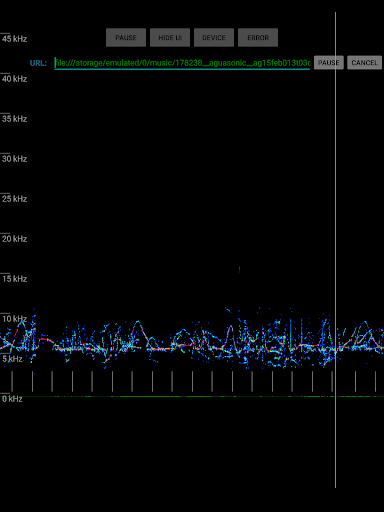Screen dimensions: 384x512
Task: Select the 5 kHz frequency label
Action: click(12, 359)
